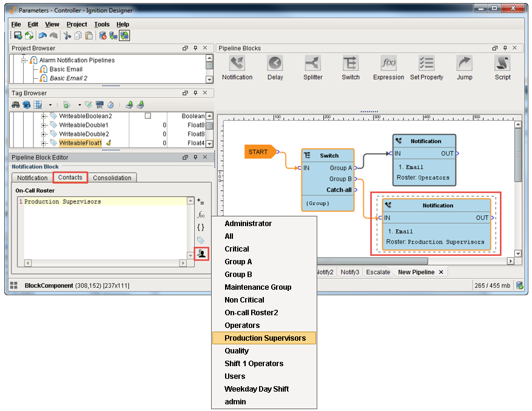532x411 pixels.
Task: Select the Switch block on canvas
Action: (x=328, y=179)
